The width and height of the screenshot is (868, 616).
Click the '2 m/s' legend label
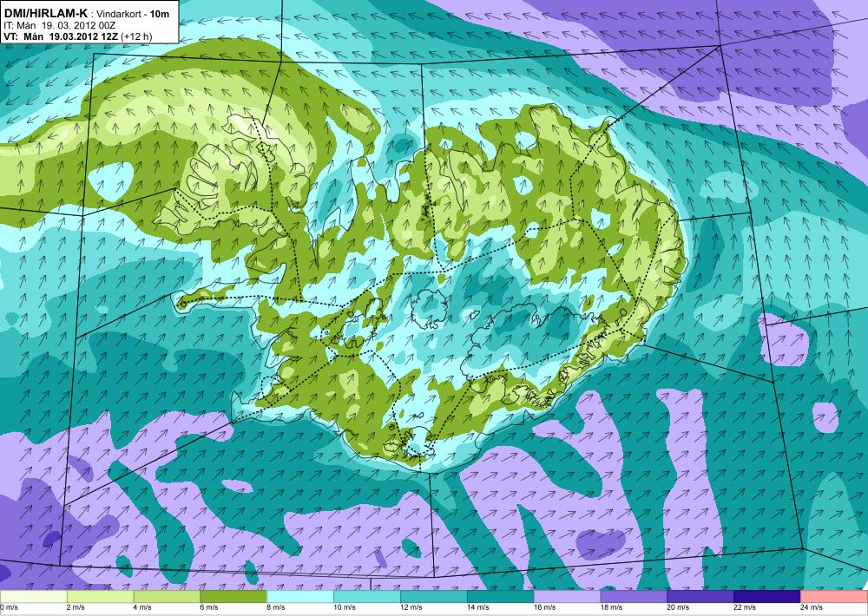[76, 607]
